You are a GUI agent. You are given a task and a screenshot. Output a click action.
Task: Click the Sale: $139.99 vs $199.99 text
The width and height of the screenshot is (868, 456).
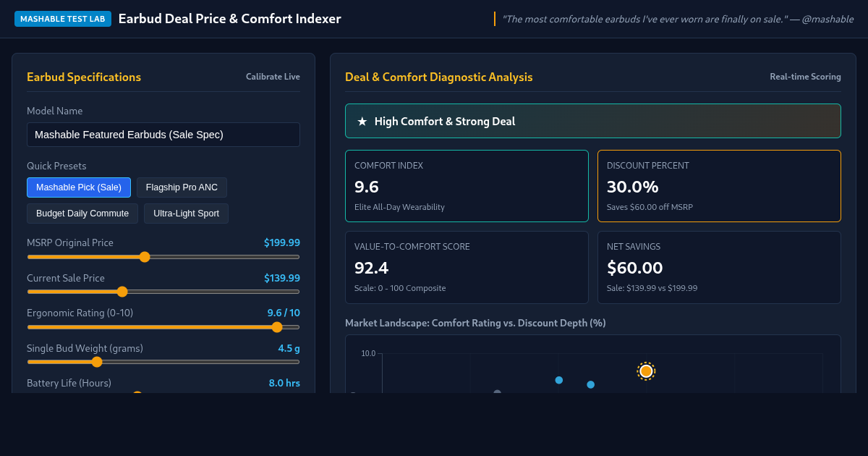tap(652, 288)
